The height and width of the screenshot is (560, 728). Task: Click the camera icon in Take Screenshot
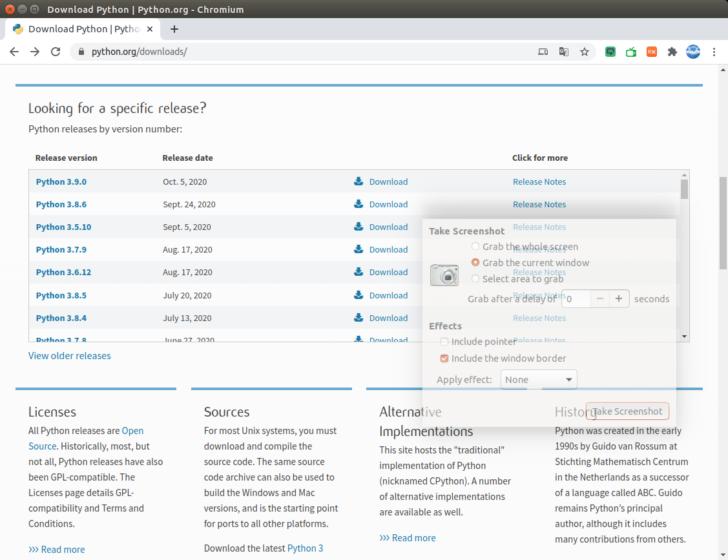pos(444,275)
